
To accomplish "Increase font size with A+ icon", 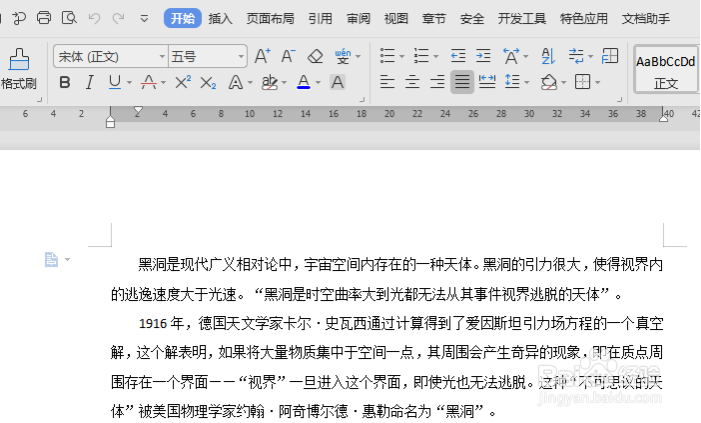I will tap(262, 56).
